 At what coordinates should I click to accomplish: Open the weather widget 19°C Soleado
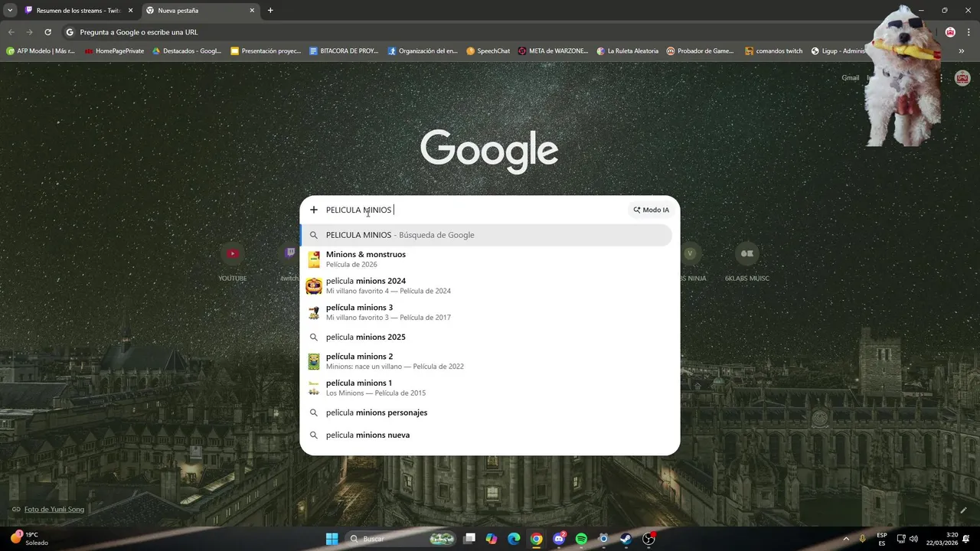[29, 538]
